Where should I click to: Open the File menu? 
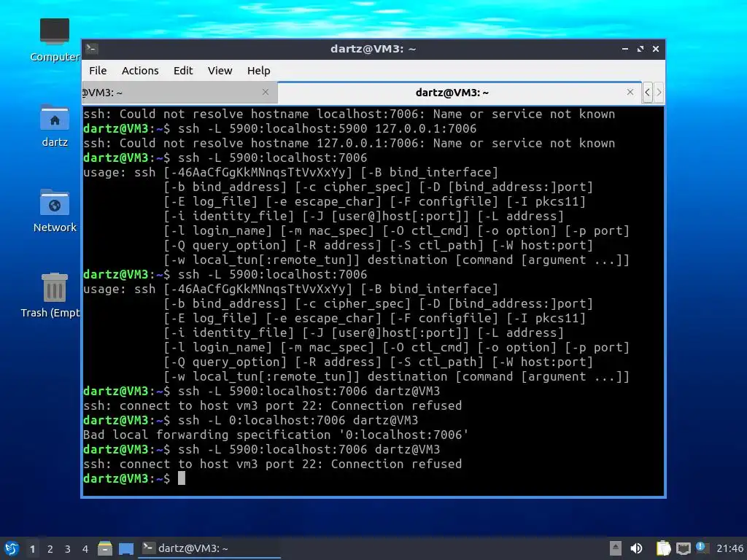point(98,71)
